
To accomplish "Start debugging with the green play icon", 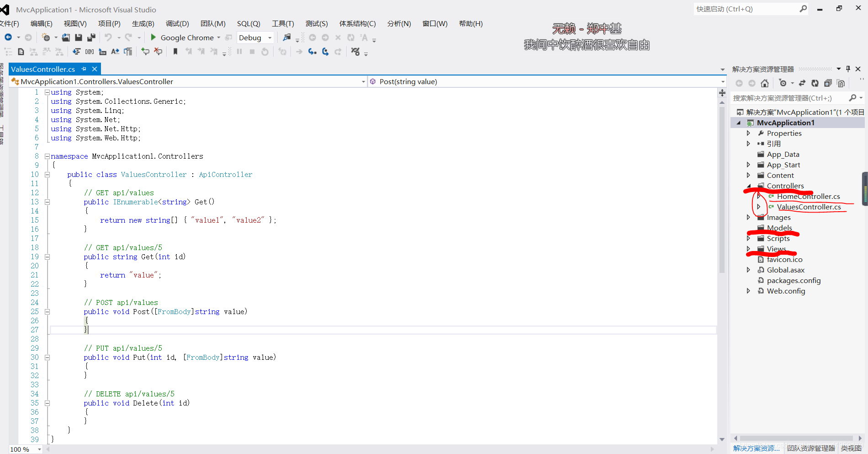I will (x=153, y=37).
